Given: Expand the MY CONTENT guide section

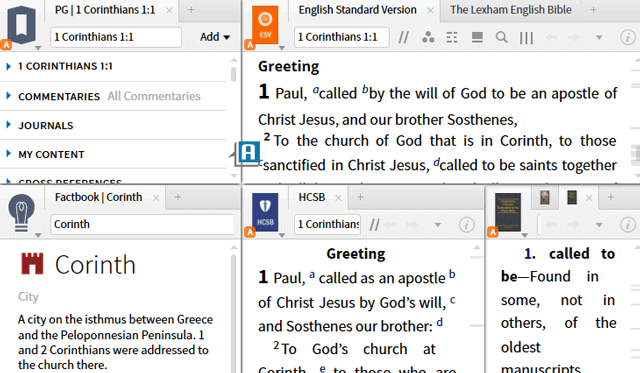Looking at the screenshot, I should (x=9, y=154).
